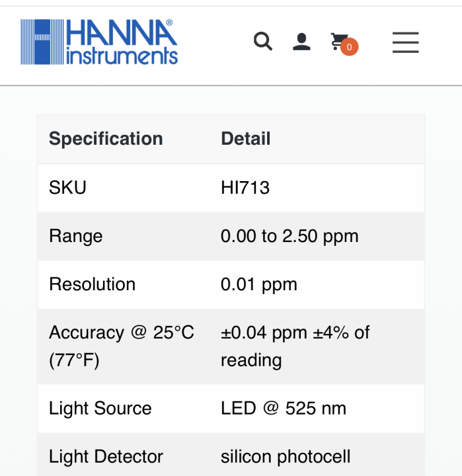The height and width of the screenshot is (476, 462).
Task: Click the 0.00 to 2.50 ppm value
Action: (289, 236)
